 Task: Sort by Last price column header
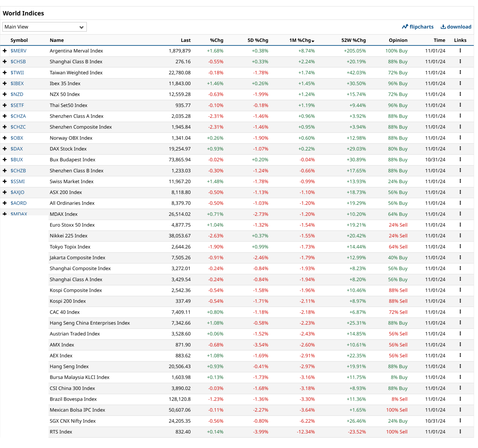185,40
